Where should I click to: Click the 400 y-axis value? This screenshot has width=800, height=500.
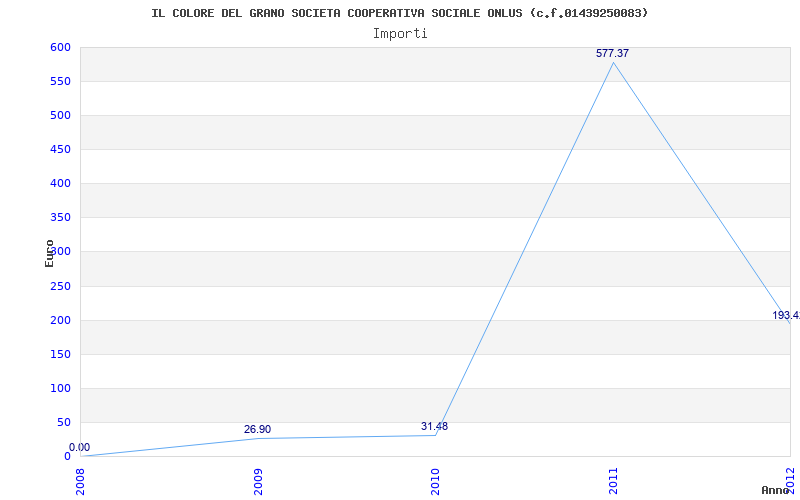point(60,184)
